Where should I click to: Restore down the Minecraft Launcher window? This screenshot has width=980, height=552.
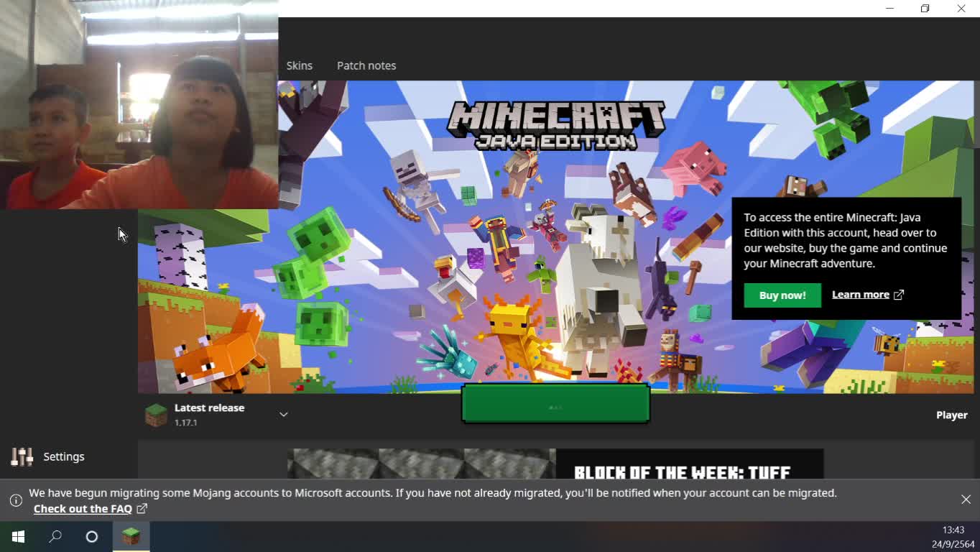coord(925,9)
